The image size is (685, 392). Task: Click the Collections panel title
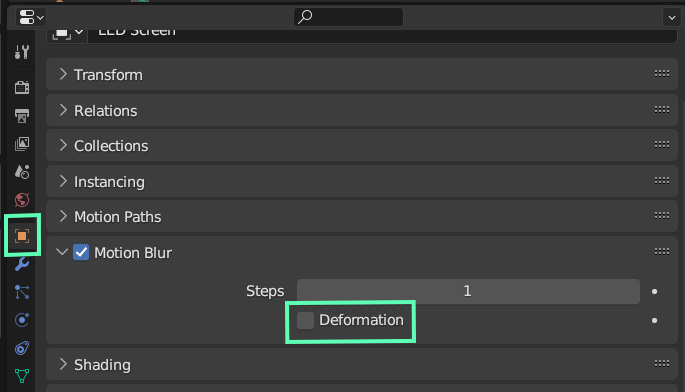(111, 146)
